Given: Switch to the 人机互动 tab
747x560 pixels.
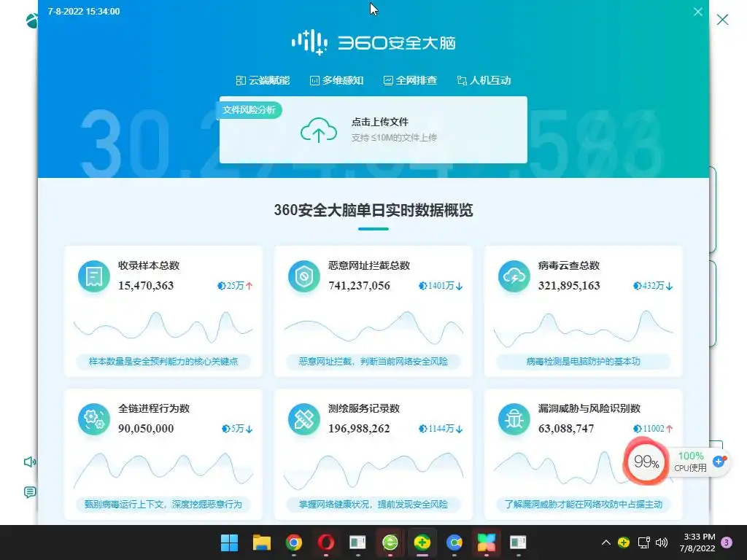Looking at the screenshot, I should [x=484, y=80].
